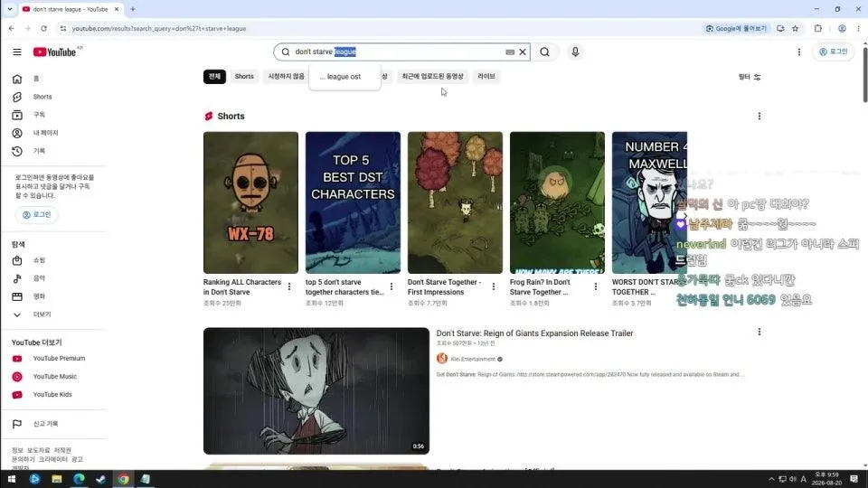
Task: Open 신고 기록 in sidebar
Action: point(52,424)
